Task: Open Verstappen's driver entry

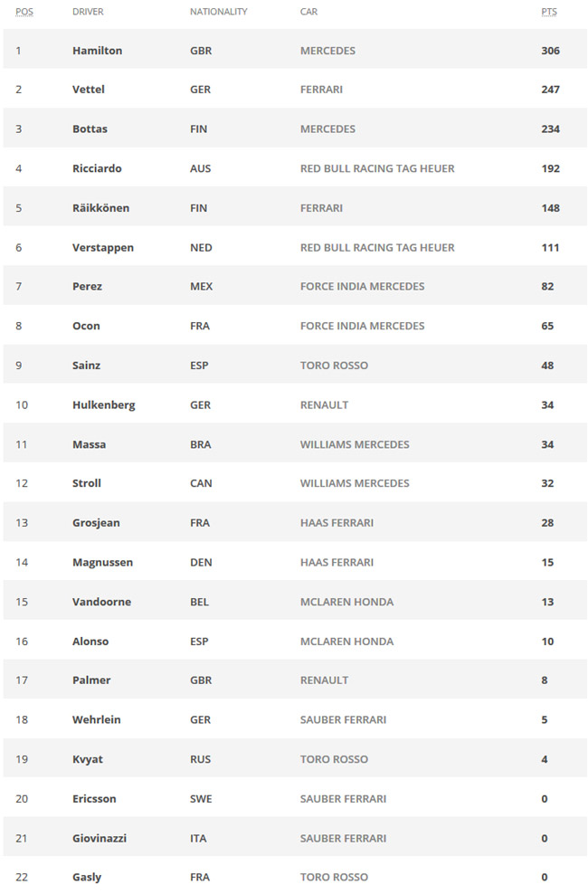Action: [x=103, y=247]
